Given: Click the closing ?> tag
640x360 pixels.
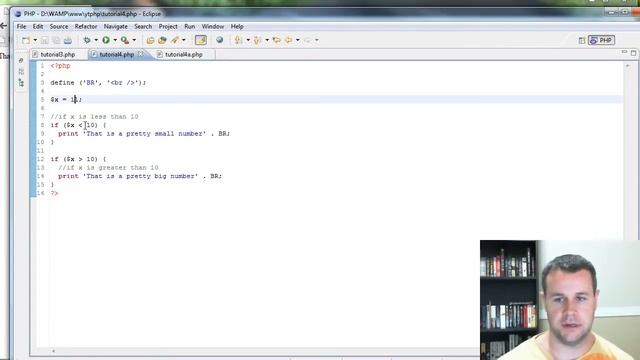Looking at the screenshot, I should tap(54, 193).
